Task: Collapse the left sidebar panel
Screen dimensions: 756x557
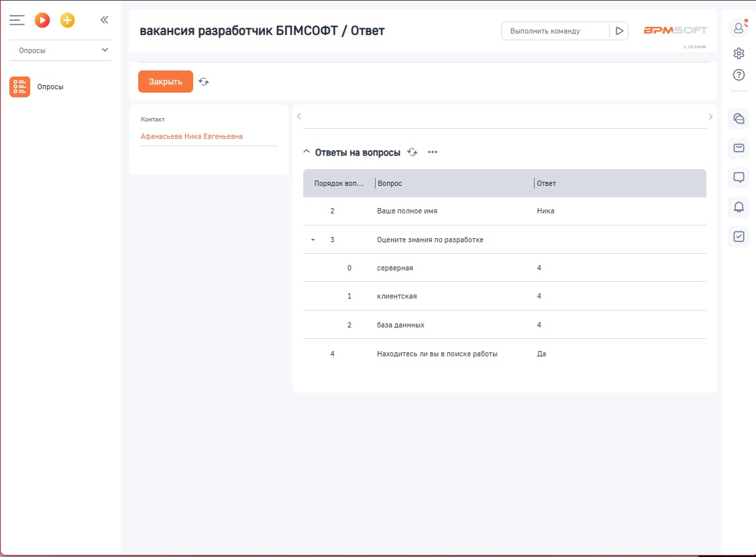Action: click(104, 20)
